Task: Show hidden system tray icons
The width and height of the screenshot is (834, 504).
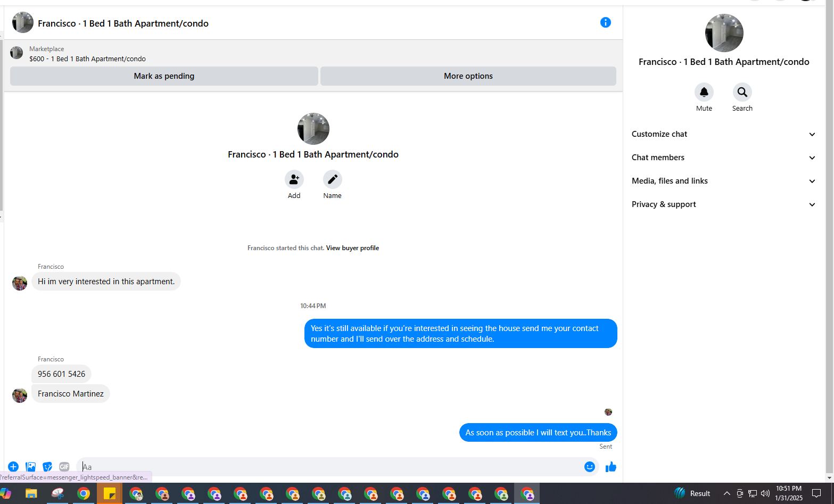Action: click(726, 493)
